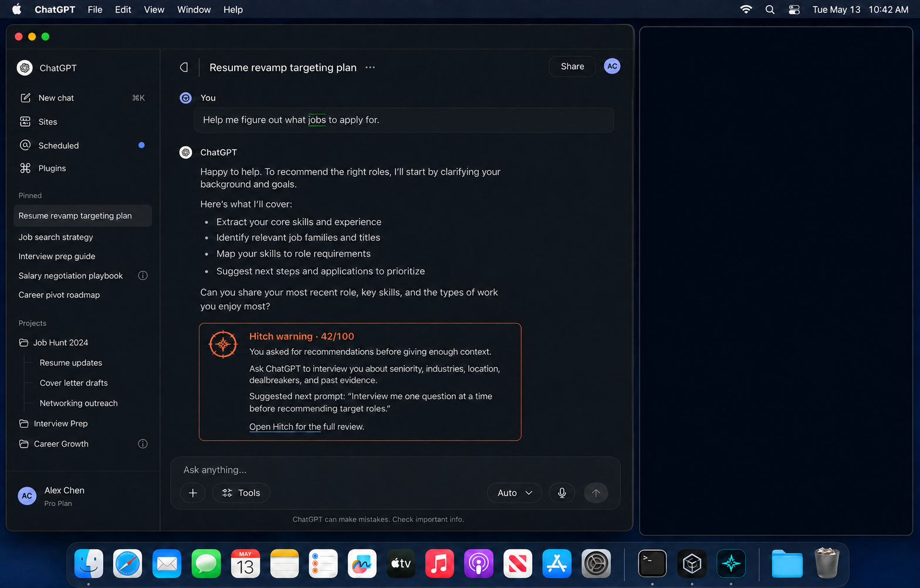Open Resume updates under Job Hunt 2024
This screenshot has width=920, height=588.
coord(71,363)
